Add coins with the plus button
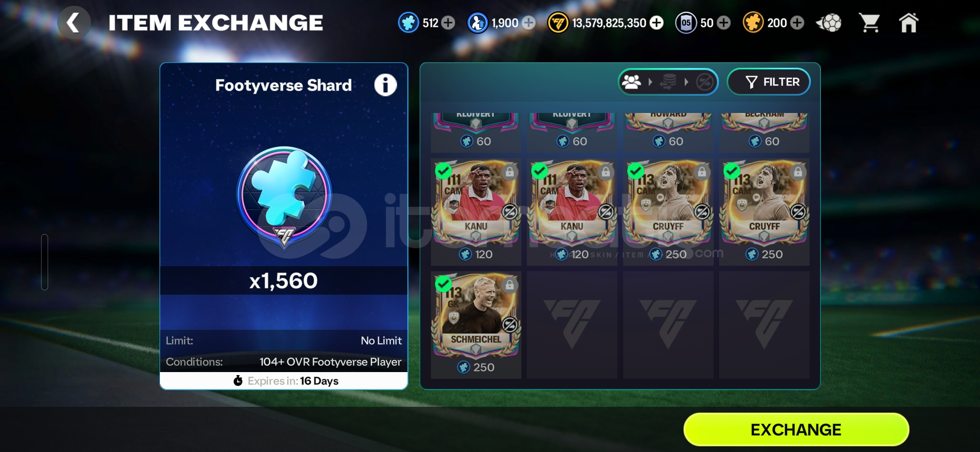980x452 pixels. pyautogui.click(x=657, y=23)
